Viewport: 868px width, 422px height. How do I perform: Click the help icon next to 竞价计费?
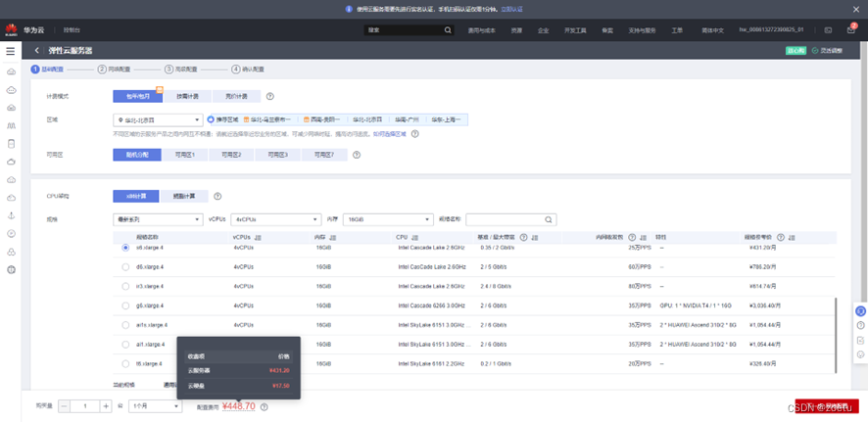pos(270,96)
